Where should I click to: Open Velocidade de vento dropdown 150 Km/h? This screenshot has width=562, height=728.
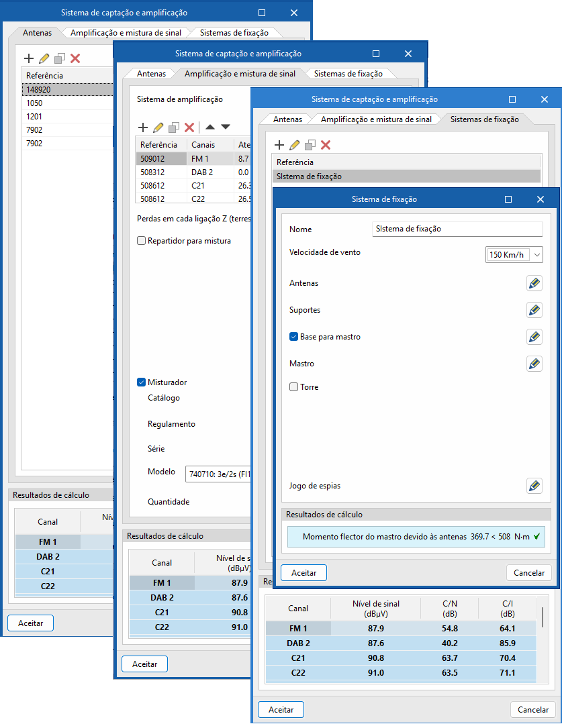pos(514,254)
